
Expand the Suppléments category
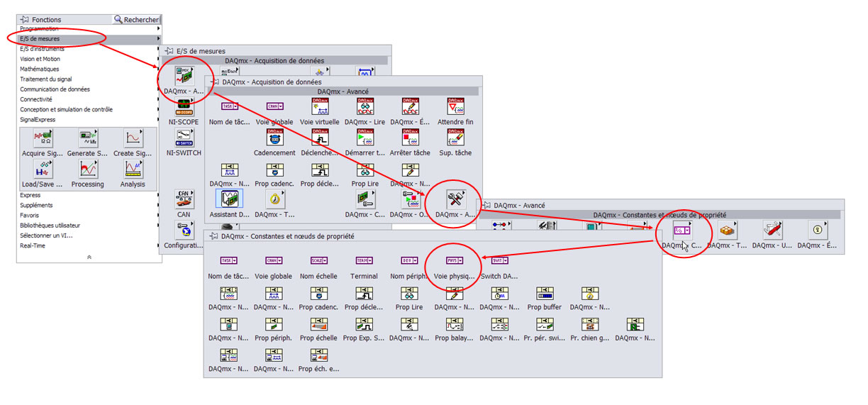click(89, 205)
